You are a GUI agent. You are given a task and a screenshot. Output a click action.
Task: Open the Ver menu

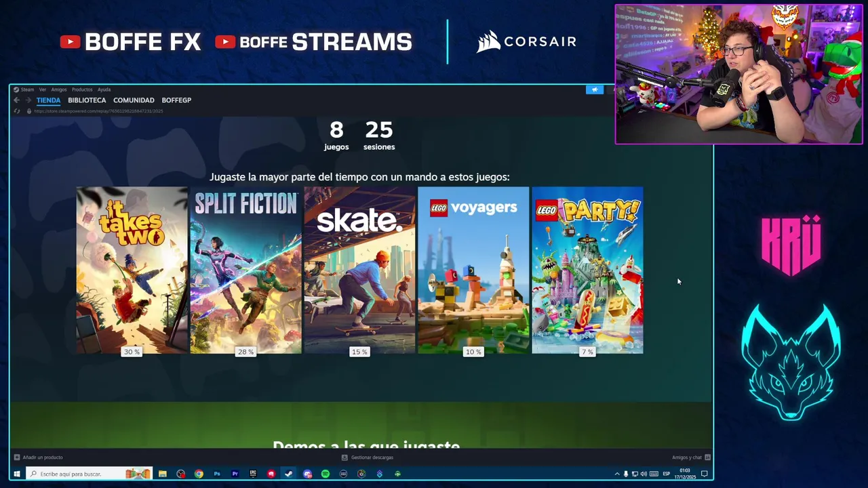42,89
